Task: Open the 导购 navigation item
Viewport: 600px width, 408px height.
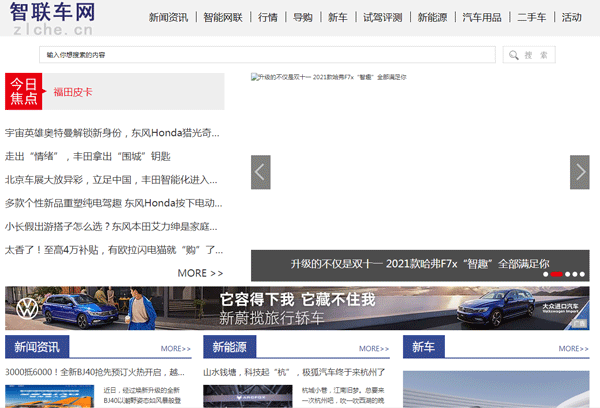Action: [x=303, y=17]
